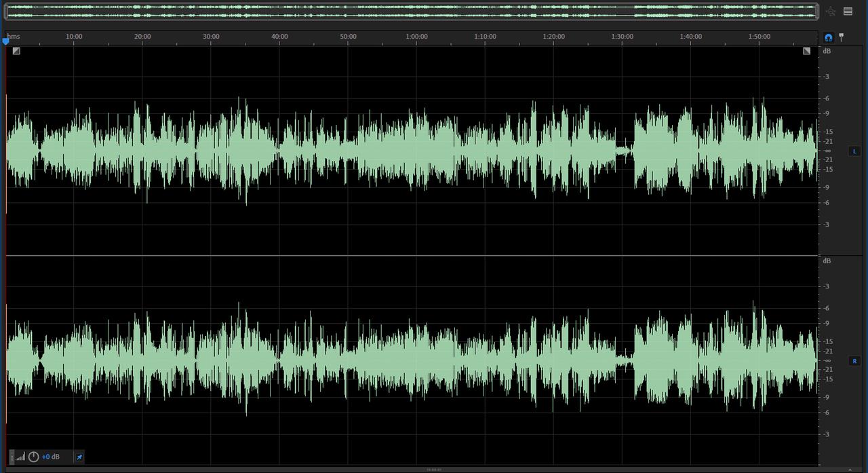Click the dB label of the right channel scale
Viewport: 868px width, 473px height.
(827, 261)
